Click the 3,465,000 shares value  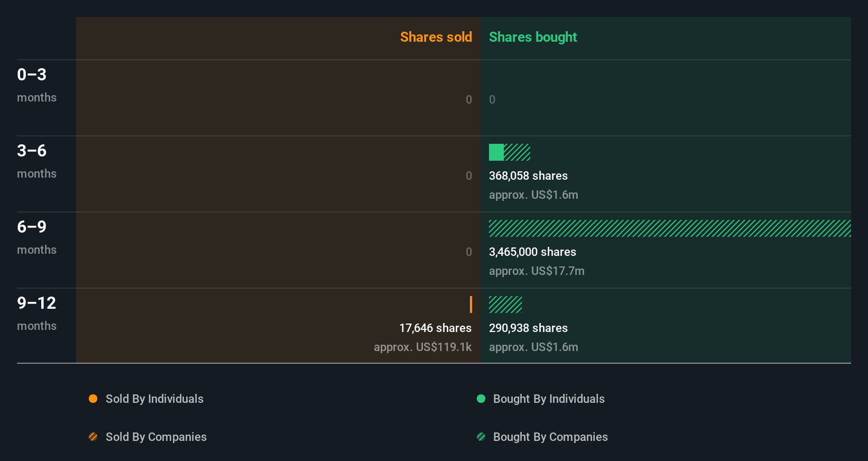point(532,252)
